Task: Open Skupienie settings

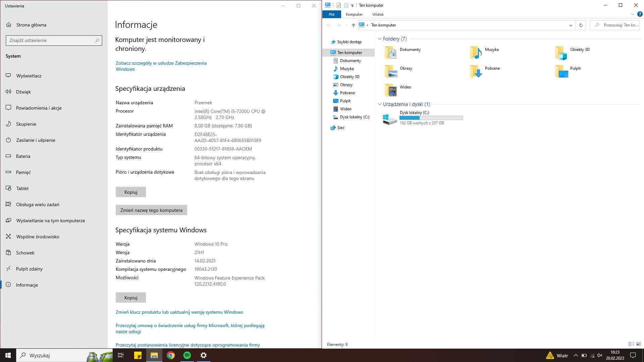Action: pos(54,124)
